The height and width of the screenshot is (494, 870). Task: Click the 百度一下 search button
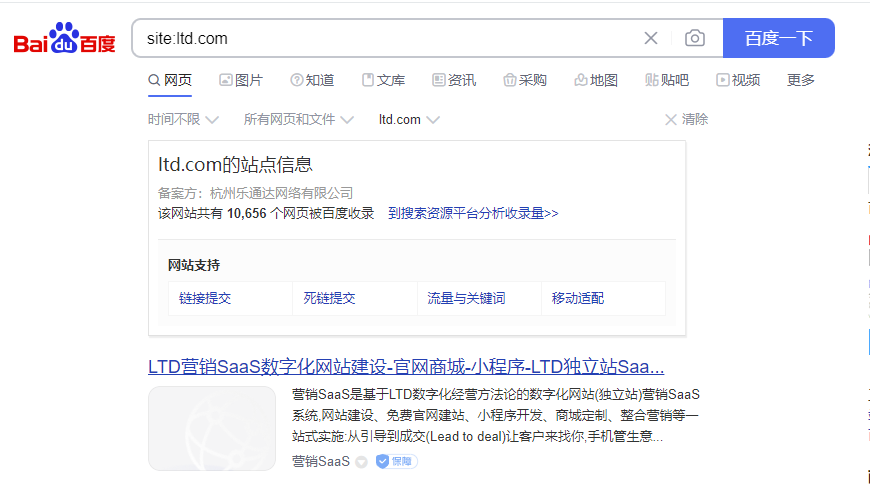[x=778, y=38]
